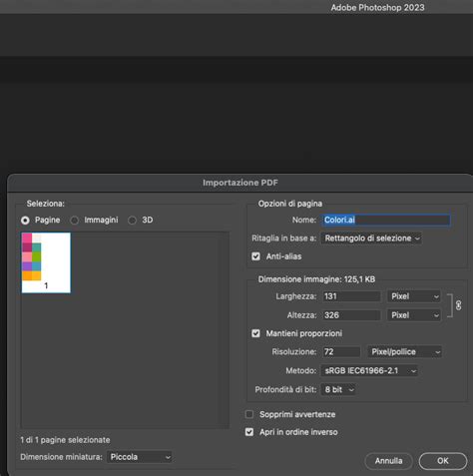Toggle Apri in ordine inverso checkbox
Screen dimensions: 473x476
pos(249,432)
